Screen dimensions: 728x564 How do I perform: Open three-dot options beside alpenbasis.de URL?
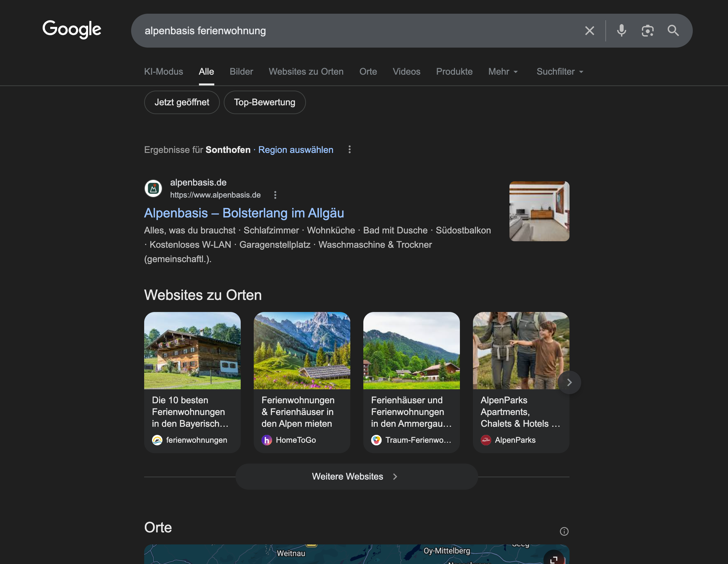click(x=275, y=195)
